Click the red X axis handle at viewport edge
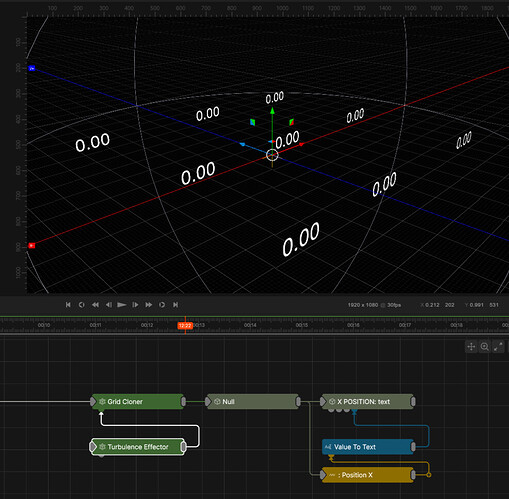Image resolution: width=509 pixels, height=499 pixels. point(32,246)
